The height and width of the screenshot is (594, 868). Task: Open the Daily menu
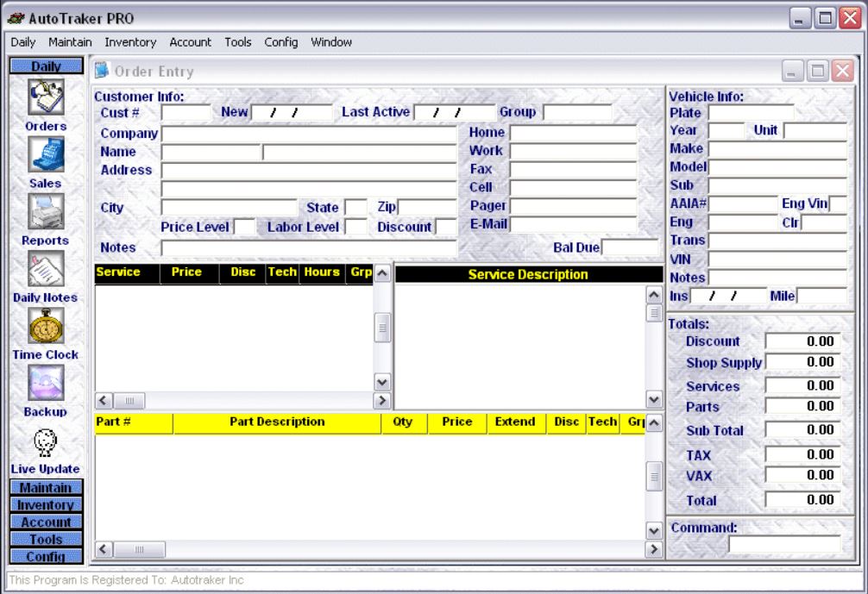tap(23, 41)
